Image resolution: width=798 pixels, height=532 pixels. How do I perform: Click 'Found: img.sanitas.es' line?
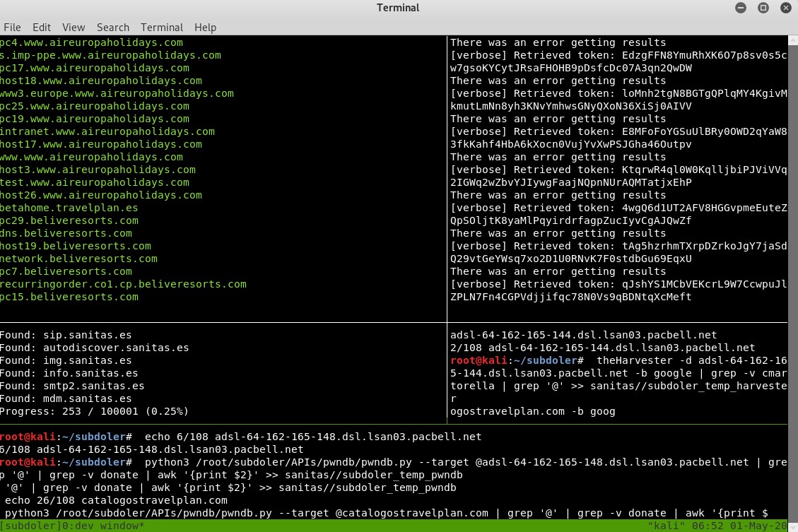66,360
